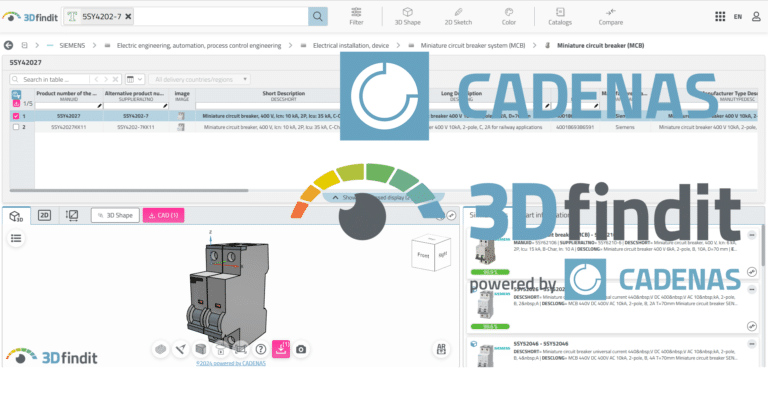The width and height of the screenshot is (768, 412).
Task: Open the EN language selector
Action: click(738, 17)
